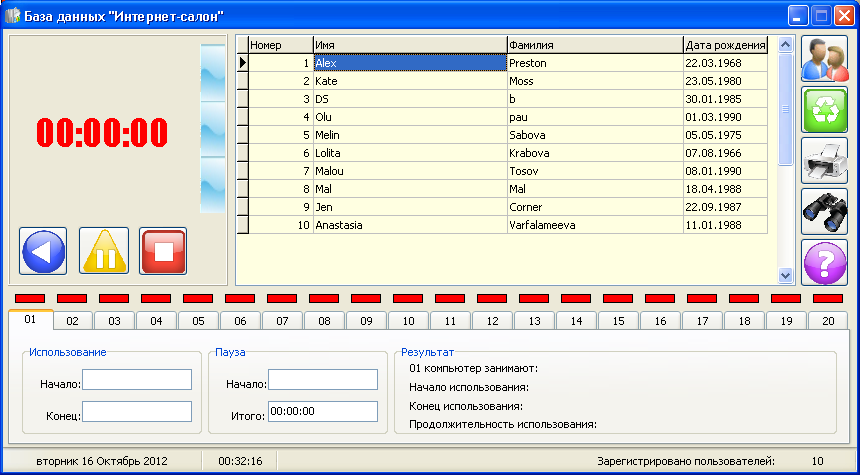This screenshot has height=475, width=860.
Task: Click the table scrollbar up arrow
Action: tap(786, 45)
